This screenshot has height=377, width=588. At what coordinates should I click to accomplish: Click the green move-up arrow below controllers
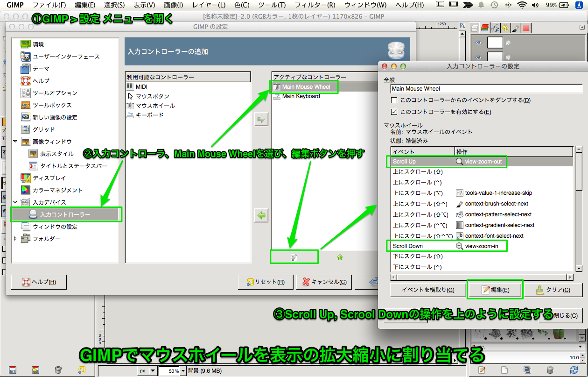pyautogui.click(x=340, y=257)
